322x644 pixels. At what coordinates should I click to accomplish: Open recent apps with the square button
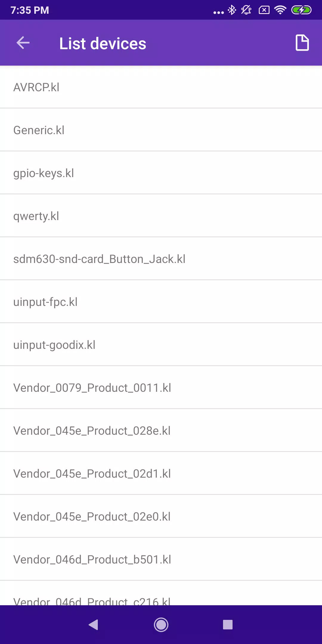(x=228, y=625)
